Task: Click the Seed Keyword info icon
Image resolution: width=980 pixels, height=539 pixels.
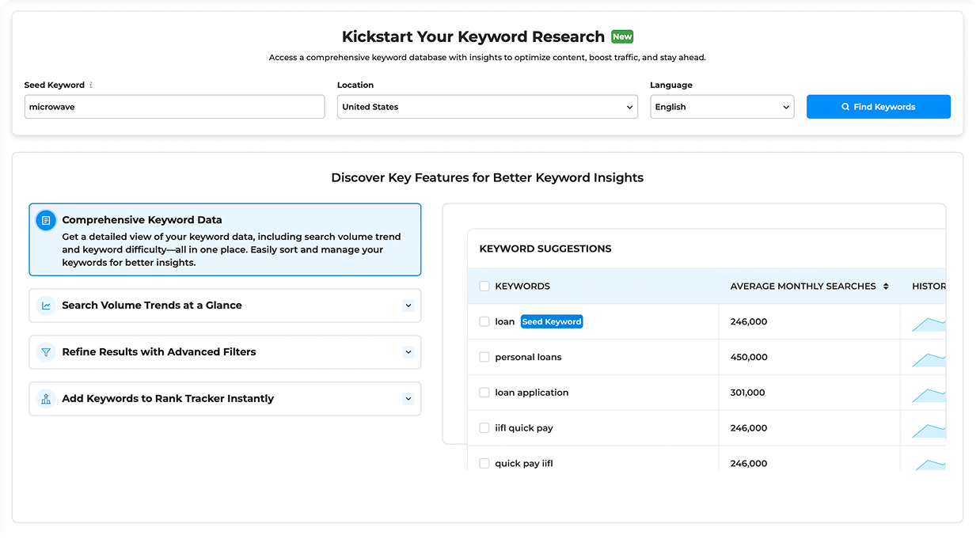Action: tap(91, 85)
